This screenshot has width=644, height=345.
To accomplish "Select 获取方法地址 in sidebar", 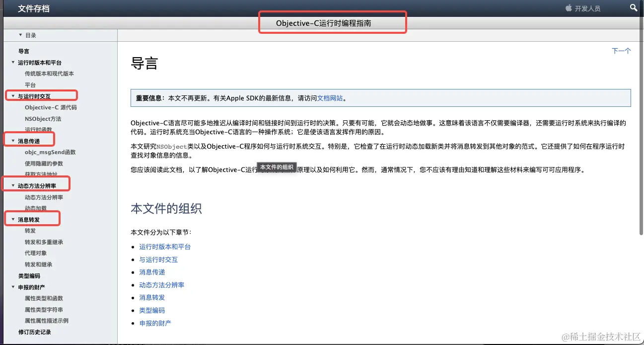I will [x=41, y=174].
